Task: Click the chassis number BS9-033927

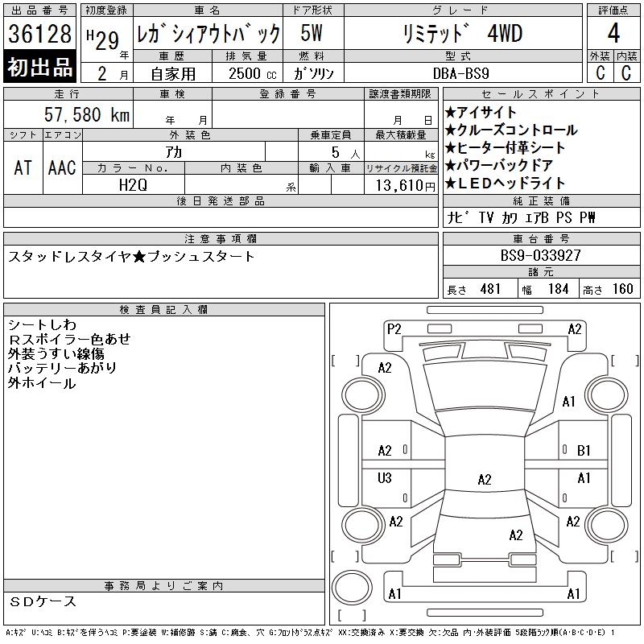Action: click(540, 255)
